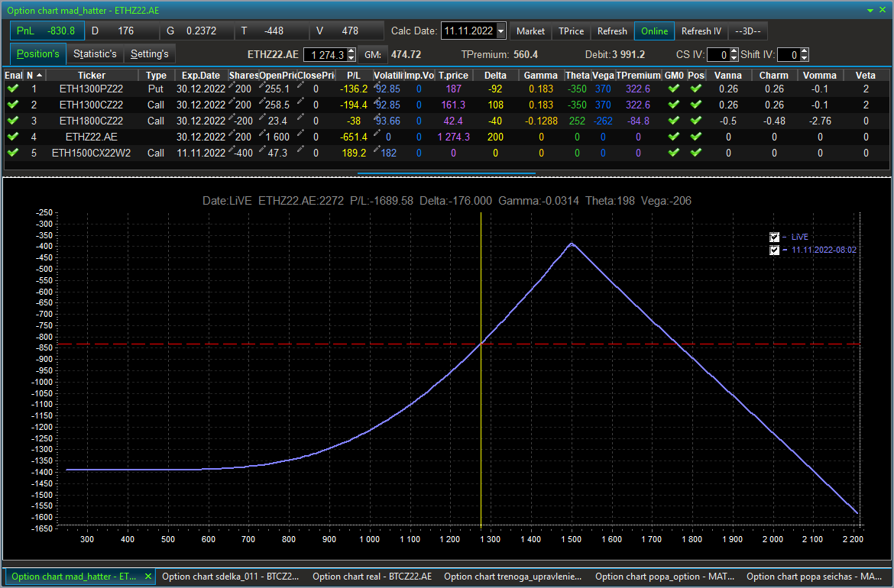Click the CS IV input field
Screen dimensions: 894x588
pos(718,55)
